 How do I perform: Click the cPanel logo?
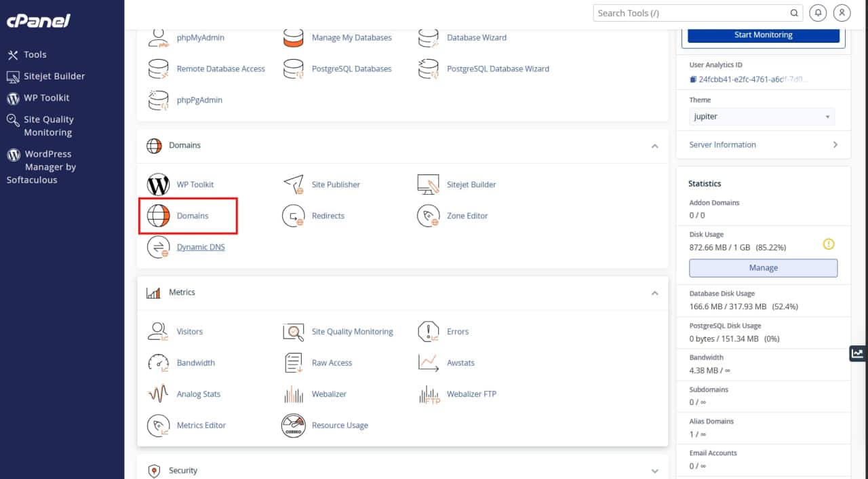(39, 21)
